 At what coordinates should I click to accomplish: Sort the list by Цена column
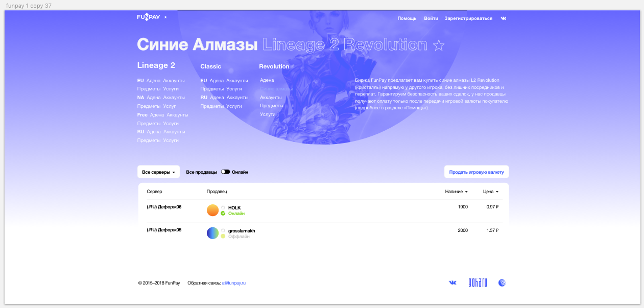point(490,192)
